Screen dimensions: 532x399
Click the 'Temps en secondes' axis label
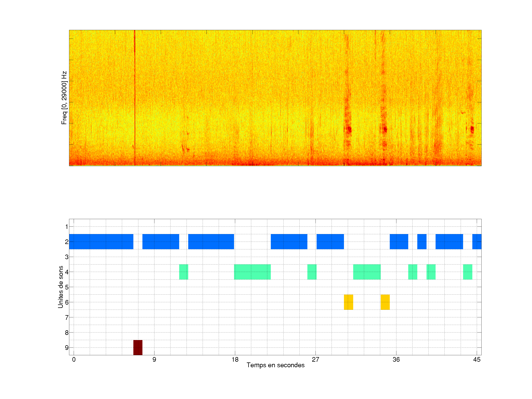click(x=275, y=365)
